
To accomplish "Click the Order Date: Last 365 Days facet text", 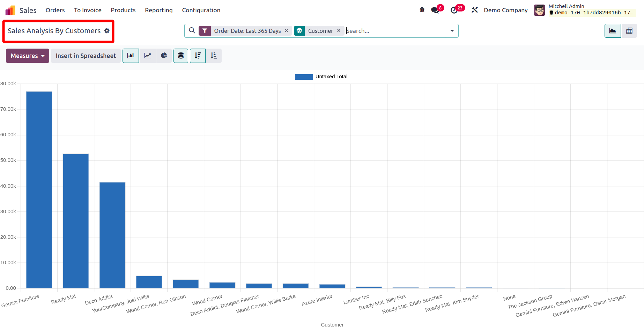I will click(x=247, y=31).
